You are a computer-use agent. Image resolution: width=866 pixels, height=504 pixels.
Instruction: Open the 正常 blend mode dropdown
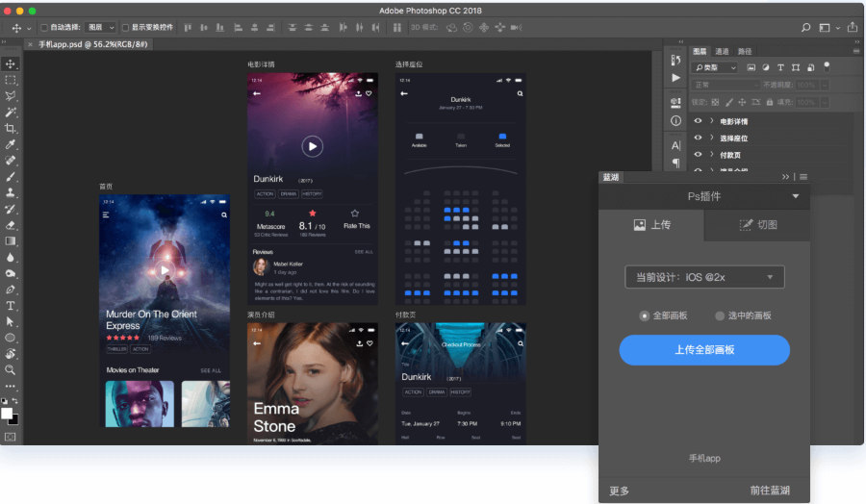pos(726,85)
